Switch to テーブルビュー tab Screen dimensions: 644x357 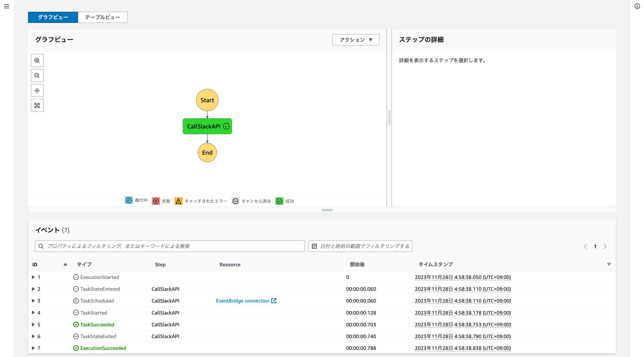(103, 17)
